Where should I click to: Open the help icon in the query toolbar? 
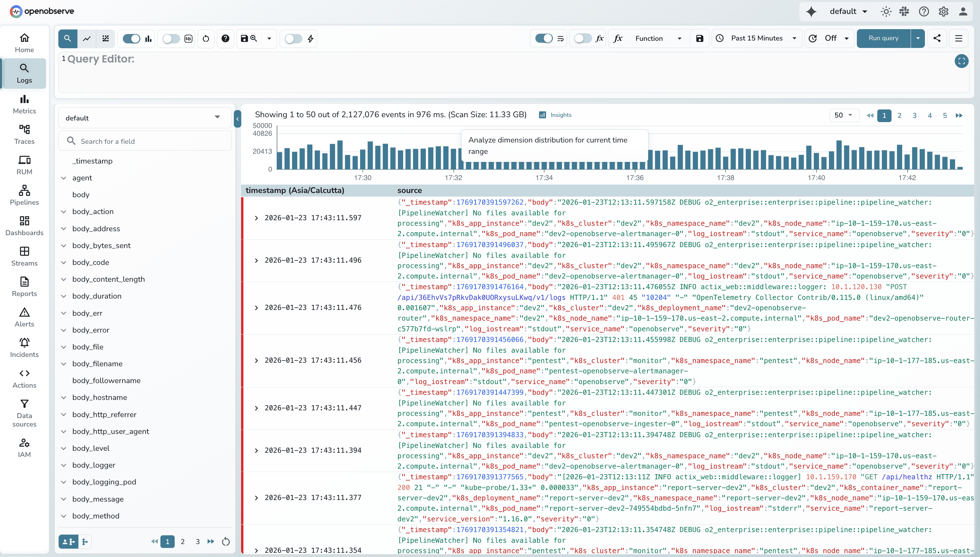coord(226,38)
